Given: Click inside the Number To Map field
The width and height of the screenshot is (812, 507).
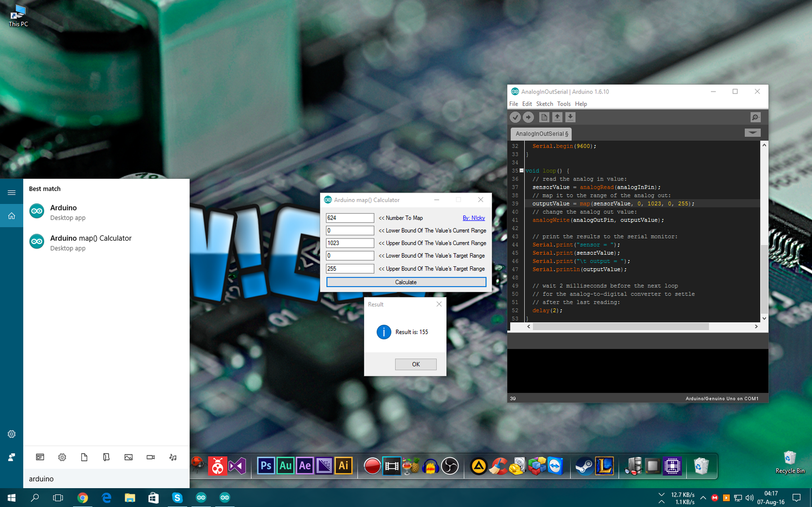Looking at the screenshot, I should click(350, 218).
